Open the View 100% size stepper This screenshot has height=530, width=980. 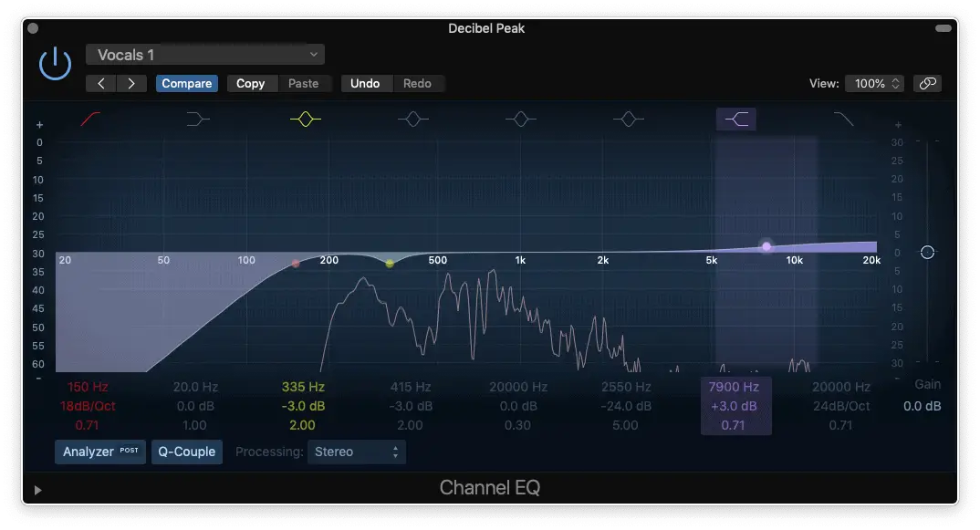coord(875,84)
